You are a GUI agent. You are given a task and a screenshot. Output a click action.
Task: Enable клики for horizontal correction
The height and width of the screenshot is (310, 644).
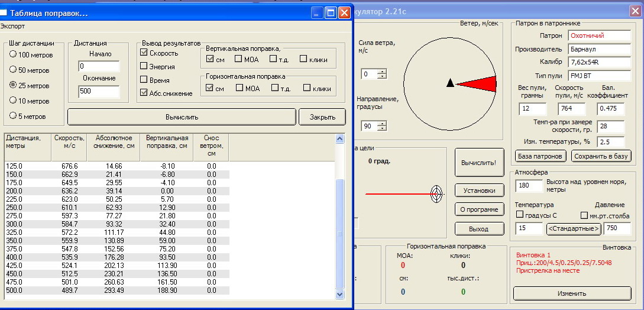pyautogui.click(x=307, y=88)
